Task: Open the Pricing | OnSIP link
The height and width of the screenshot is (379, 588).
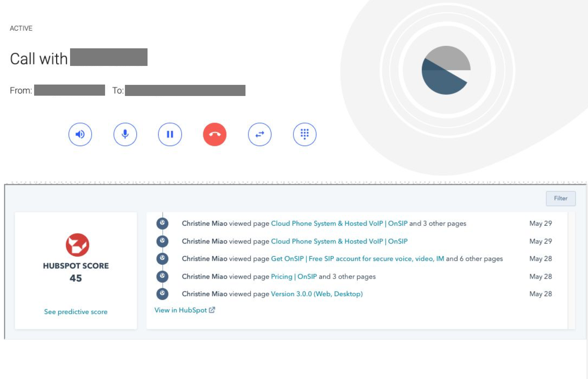Action: tap(294, 276)
